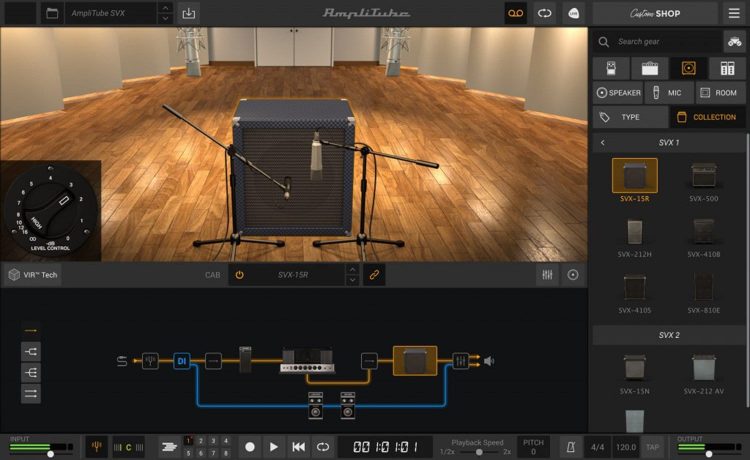This screenshot has width=750, height=460.
Task: Open the SVX-15R cabinet model selector
Action: click(x=293, y=275)
